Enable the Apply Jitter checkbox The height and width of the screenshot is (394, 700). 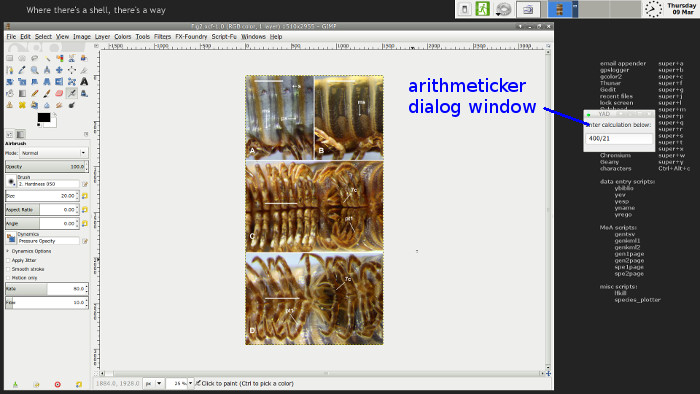(8, 260)
